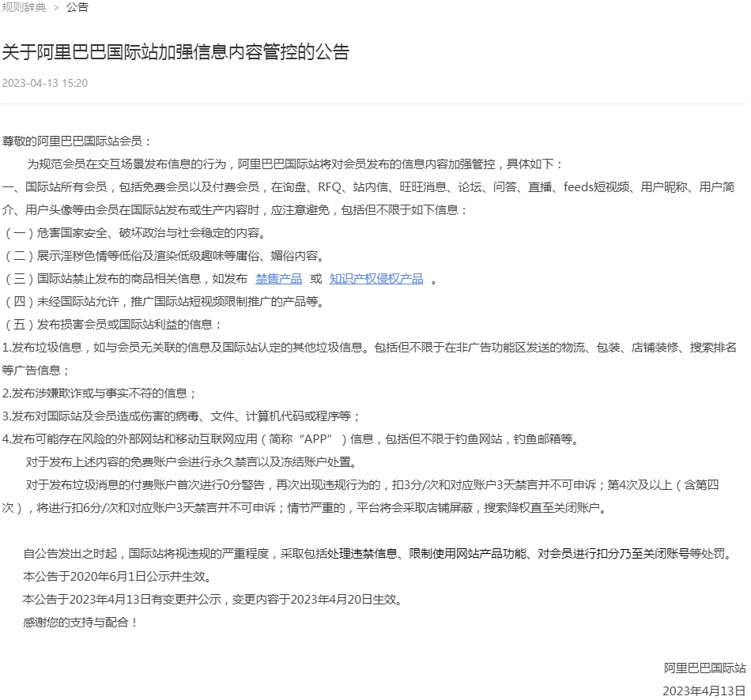Click the signed date 2023年4月13日
The image size is (751, 700).
[x=704, y=691]
